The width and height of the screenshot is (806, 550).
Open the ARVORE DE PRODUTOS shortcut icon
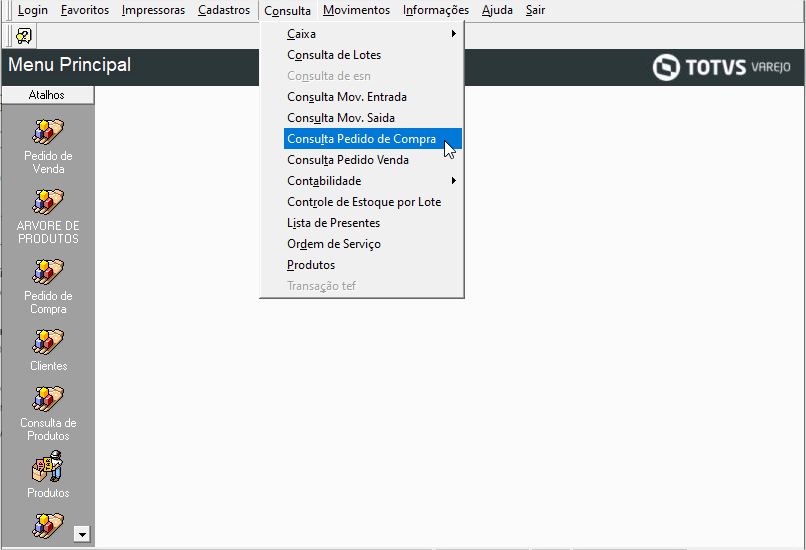pyautogui.click(x=48, y=201)
